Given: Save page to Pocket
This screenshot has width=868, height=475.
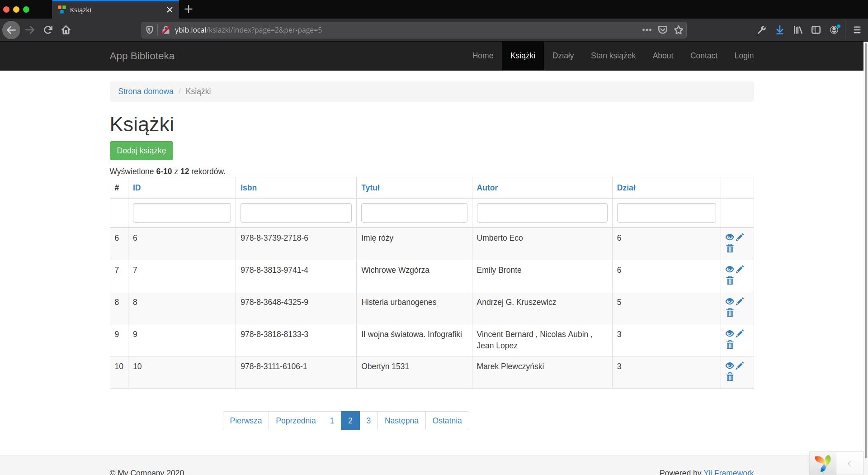Looking at the screenshot, I should (x=663, y=30).
